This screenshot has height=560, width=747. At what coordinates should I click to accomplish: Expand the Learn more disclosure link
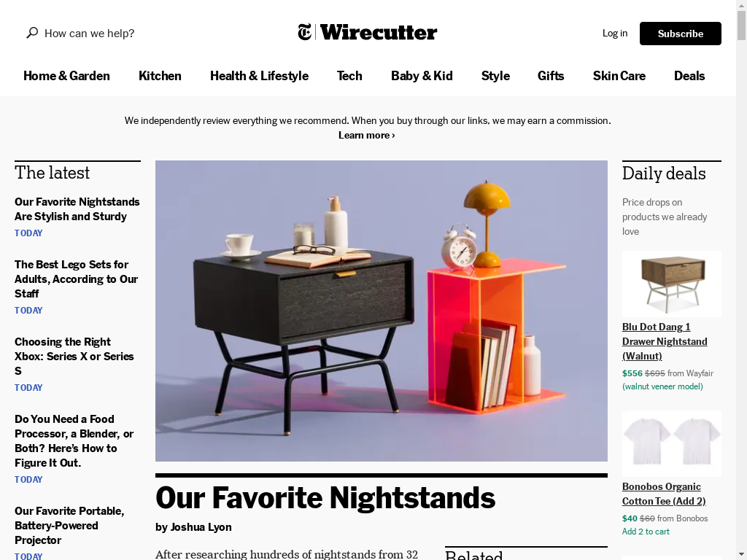click(366, 135)
